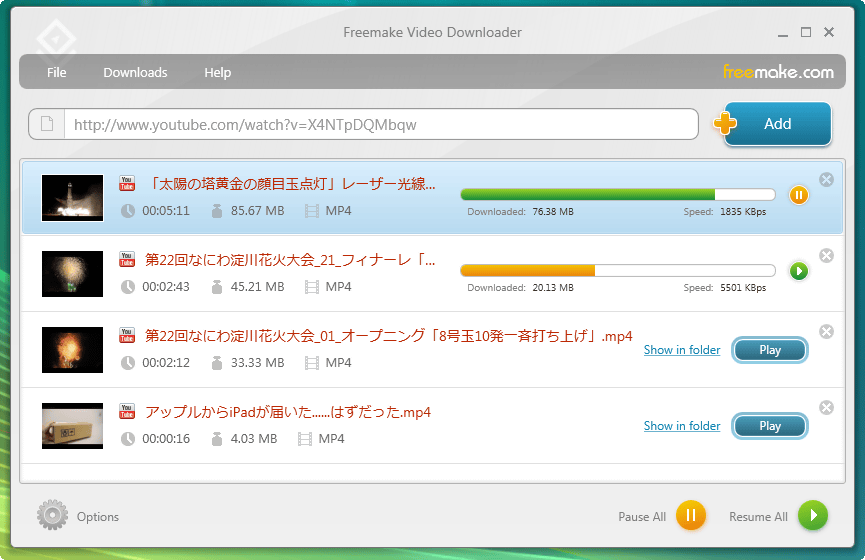This screenshot has height=560, width=865.
Task: Open the Help menu
Action: (x=217, y=72)
